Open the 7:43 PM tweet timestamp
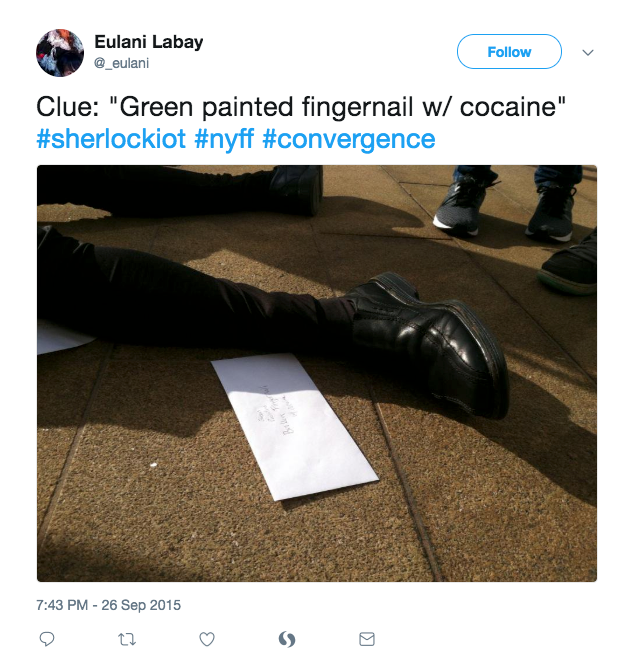Image resolution: width=632 pixels, height=669 pixels. click(62, 605)
